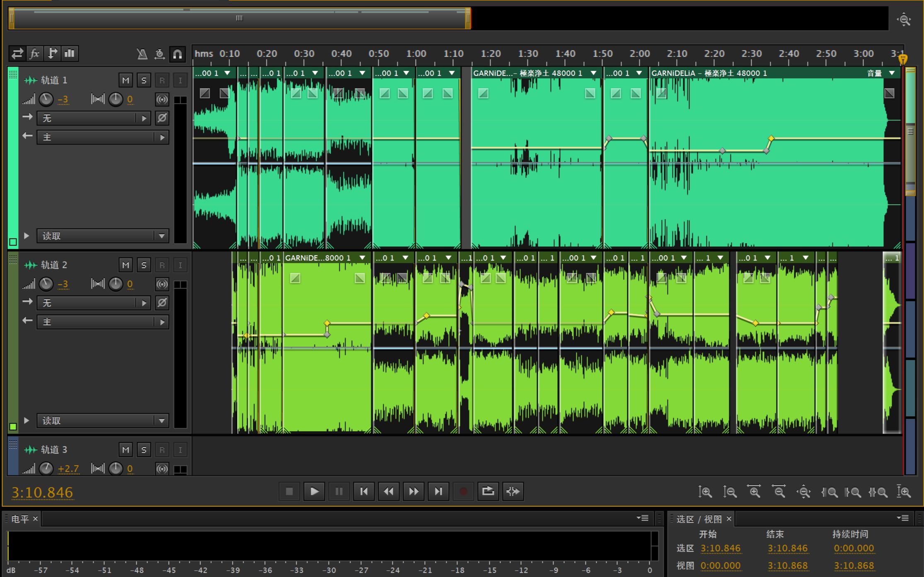Open the 音量 clip menu arrow on the last 轨道 1 clip
The image size is (924, 577).
(892, 73)
